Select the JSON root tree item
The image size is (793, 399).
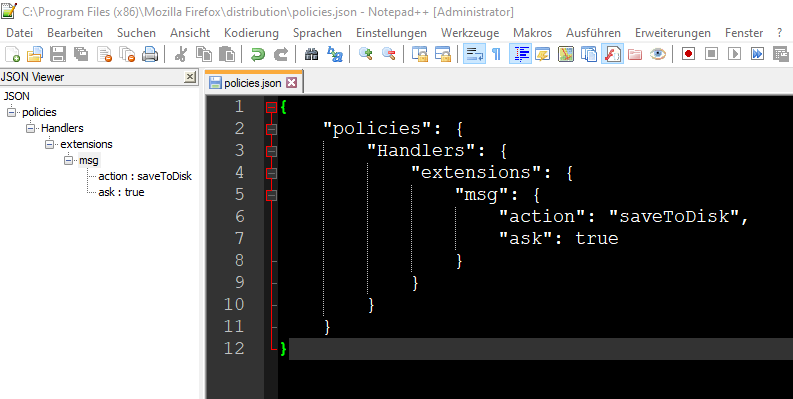coord(17,96)
